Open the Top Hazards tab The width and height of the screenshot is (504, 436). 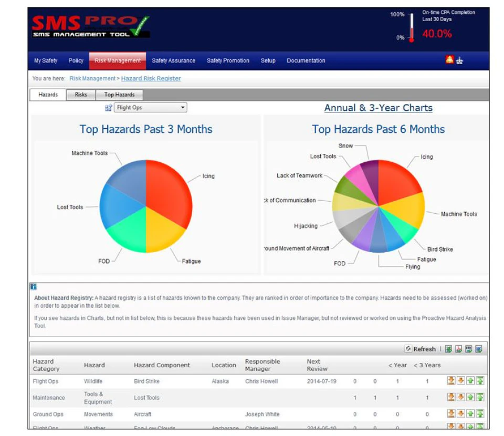(x=120, y=95)
